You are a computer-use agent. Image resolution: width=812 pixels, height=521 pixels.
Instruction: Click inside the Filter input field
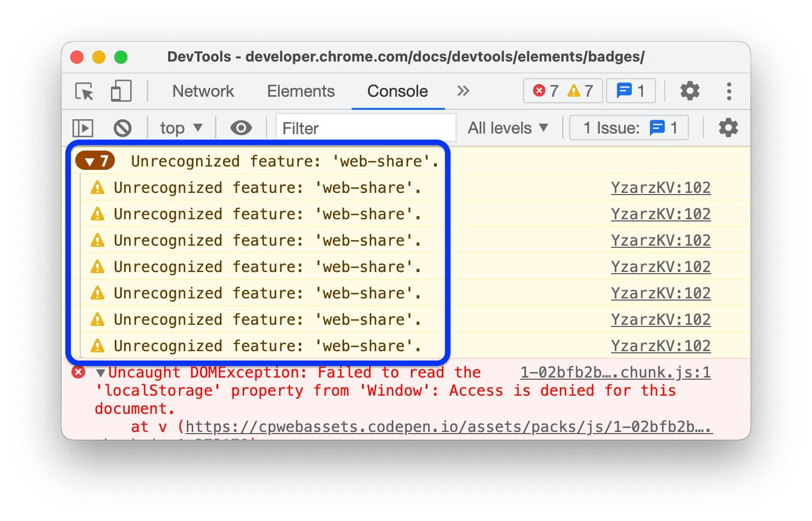(365, 128)
